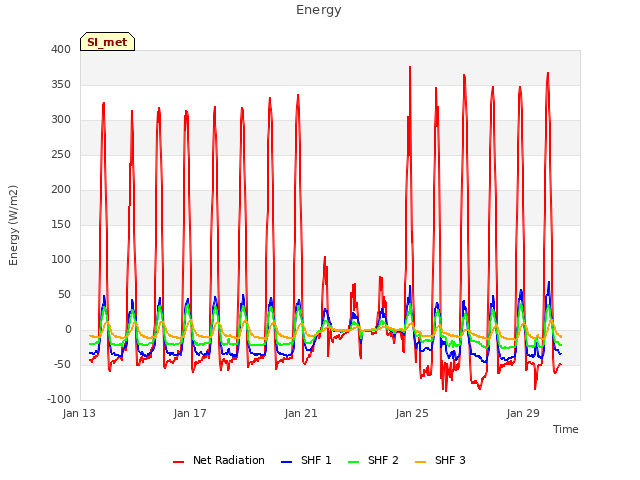
Task: Click the SI_met annotation label
Action: 107,42
